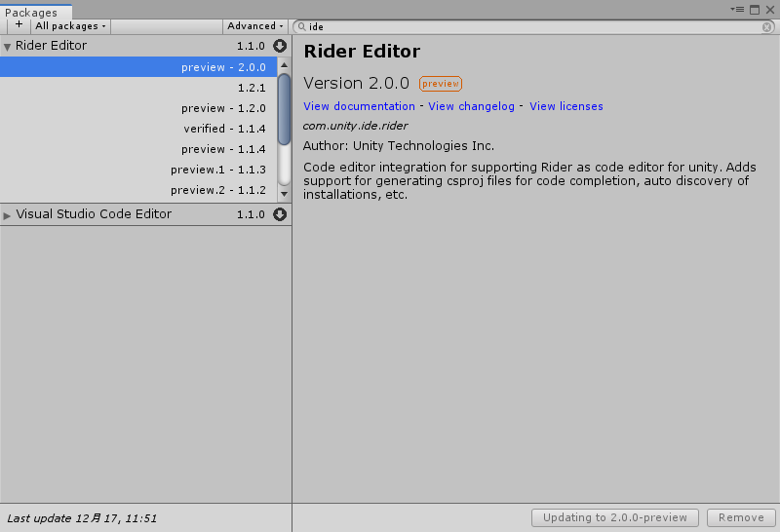Select version preview - 1.2.0
Viewport: 780px width, 532px height.
coord(138,108)
